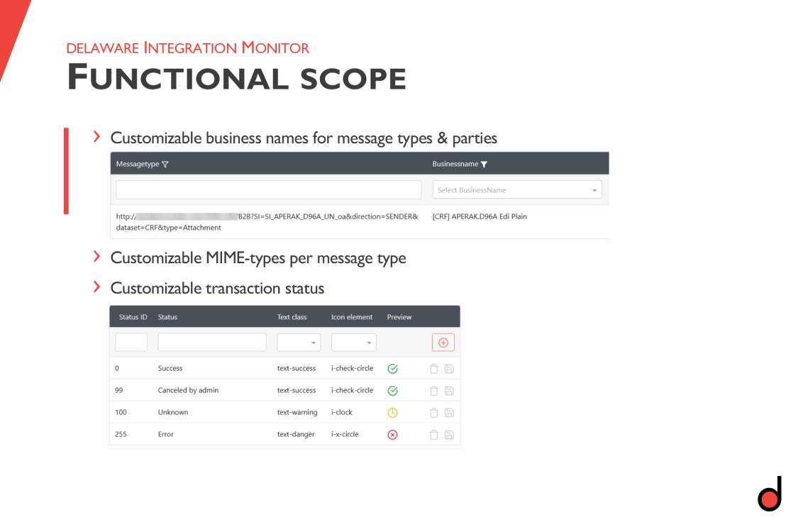This screenshot has width=798, height=532.
Task: Click the red plus add status button
Action: click(x=443, y=343)
